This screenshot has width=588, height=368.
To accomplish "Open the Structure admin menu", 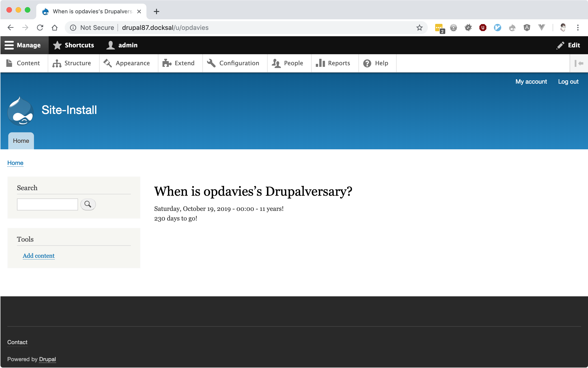I will pyautogui.click(x=72, y=63).
